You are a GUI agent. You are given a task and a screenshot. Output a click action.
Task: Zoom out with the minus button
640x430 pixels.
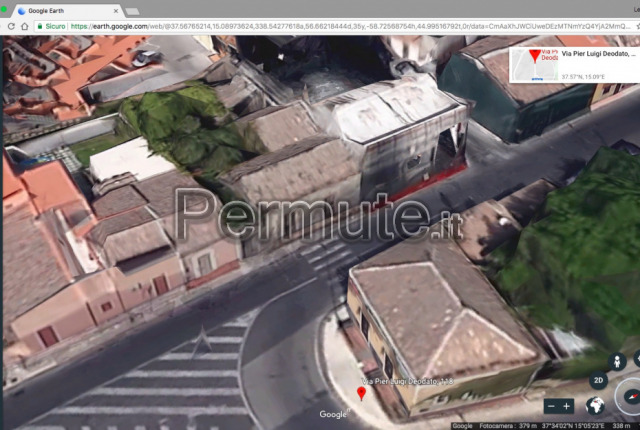coord(551,406)
